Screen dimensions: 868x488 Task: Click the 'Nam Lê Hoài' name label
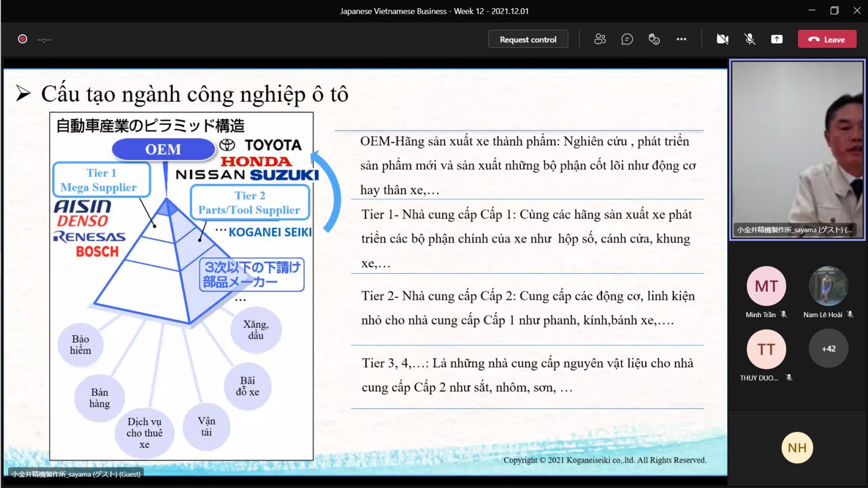click(x=823, y=314)
